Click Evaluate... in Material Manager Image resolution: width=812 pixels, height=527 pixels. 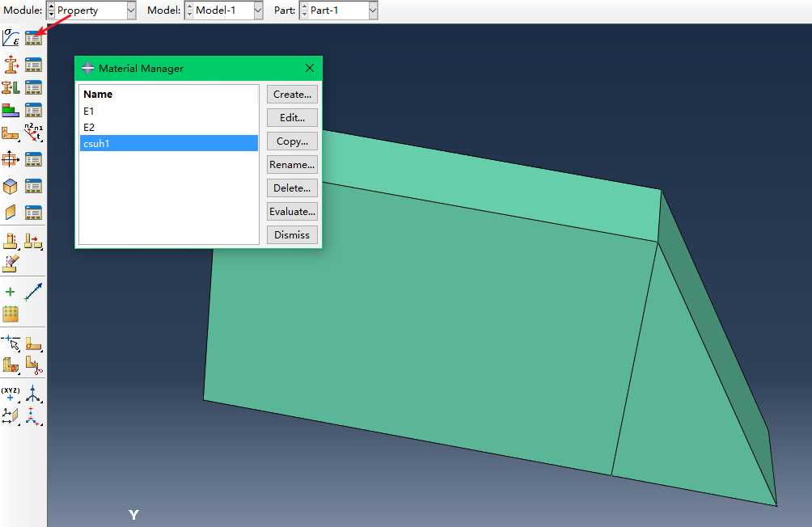[292, 211]
